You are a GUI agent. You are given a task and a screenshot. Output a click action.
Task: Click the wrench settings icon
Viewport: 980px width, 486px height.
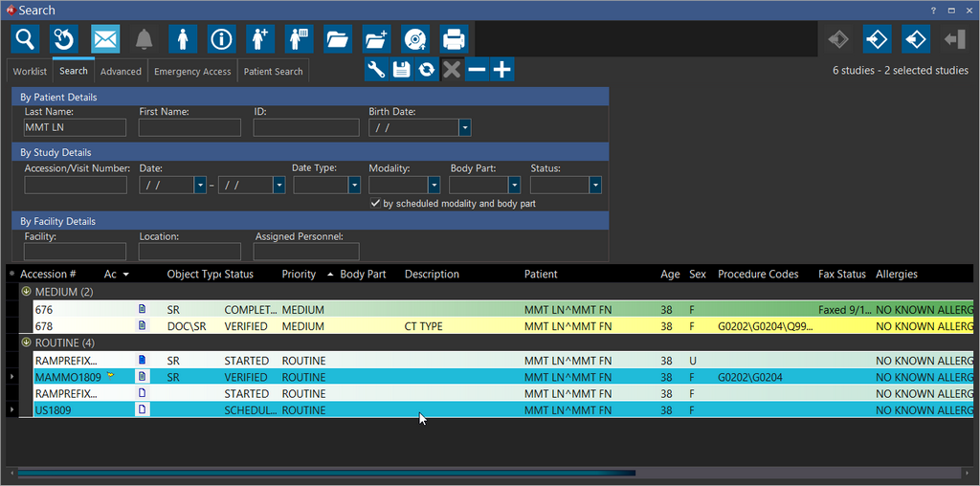pos(376,69)
